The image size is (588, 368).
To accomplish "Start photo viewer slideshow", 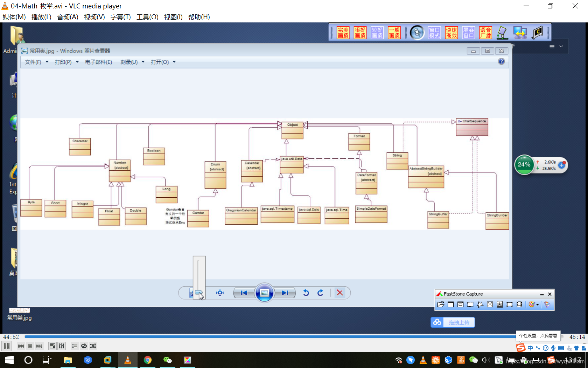I will [265, 293].
